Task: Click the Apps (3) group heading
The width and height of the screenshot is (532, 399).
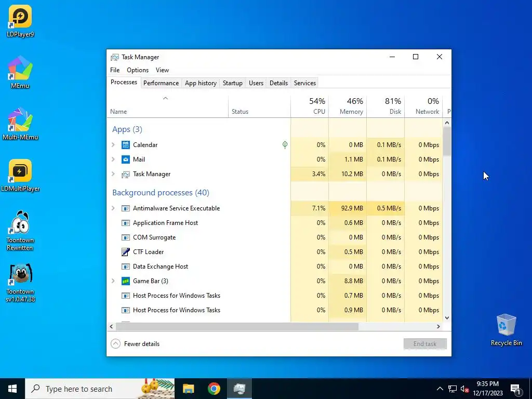Action: tap(127, 129)
